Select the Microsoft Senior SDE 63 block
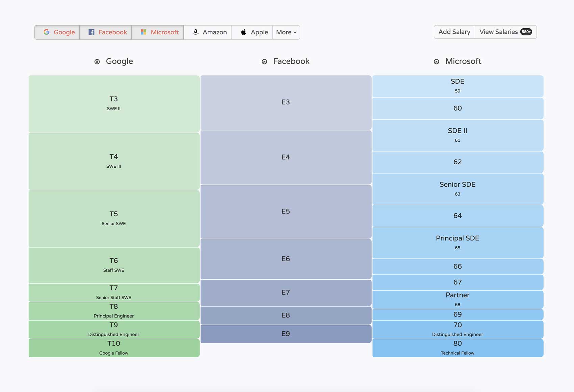The image size is (574, 392). (x=458, y=189)
